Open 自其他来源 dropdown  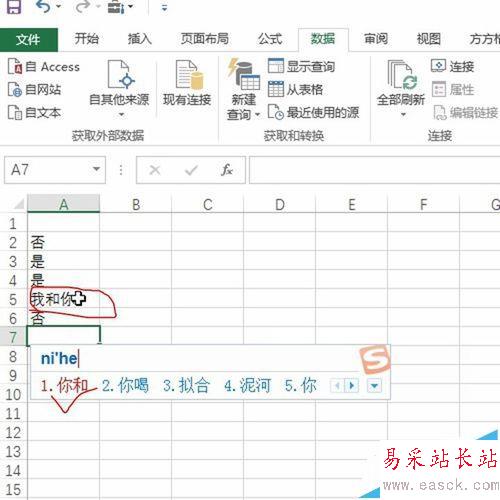pos(119,89)
